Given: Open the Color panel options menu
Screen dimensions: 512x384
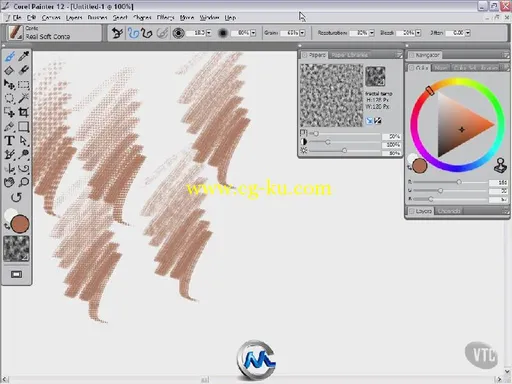Looking at the screenshot, I should (x=506, y=68).
